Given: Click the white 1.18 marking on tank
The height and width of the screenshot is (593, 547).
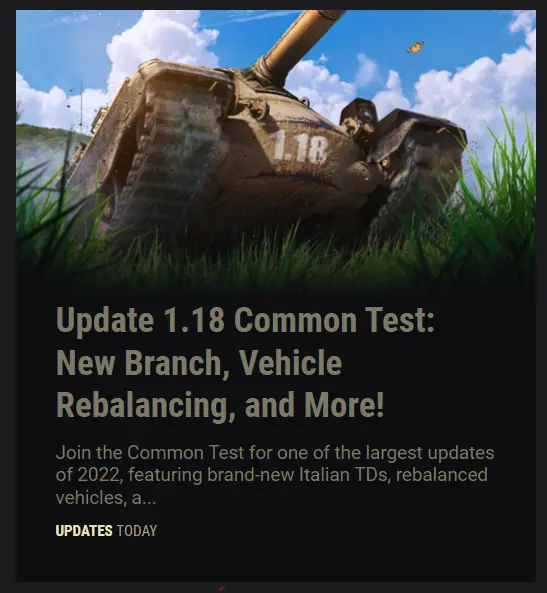Looking at the screenshot, I should [x=300, y=147].
